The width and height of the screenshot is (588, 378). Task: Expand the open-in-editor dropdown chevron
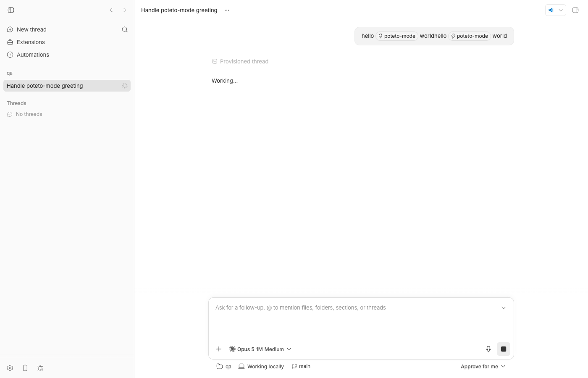point(561,10)
